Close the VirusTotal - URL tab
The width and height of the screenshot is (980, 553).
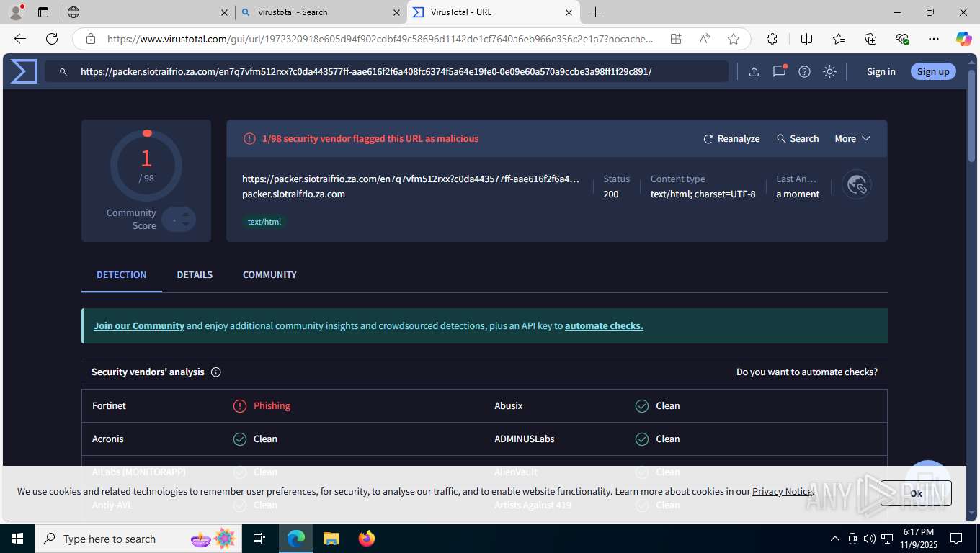coord(569,12)
